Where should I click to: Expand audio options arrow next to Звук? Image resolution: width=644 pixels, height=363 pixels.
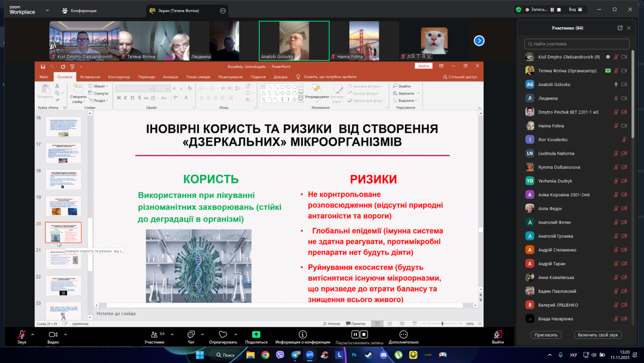[33, 334]
